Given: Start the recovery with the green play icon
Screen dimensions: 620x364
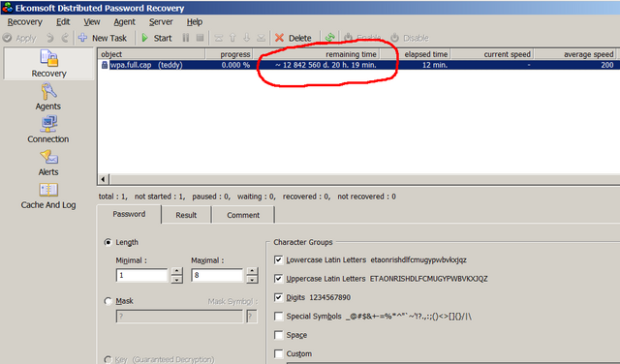Looking at the screenshot, I should click(x=144, y=38).
